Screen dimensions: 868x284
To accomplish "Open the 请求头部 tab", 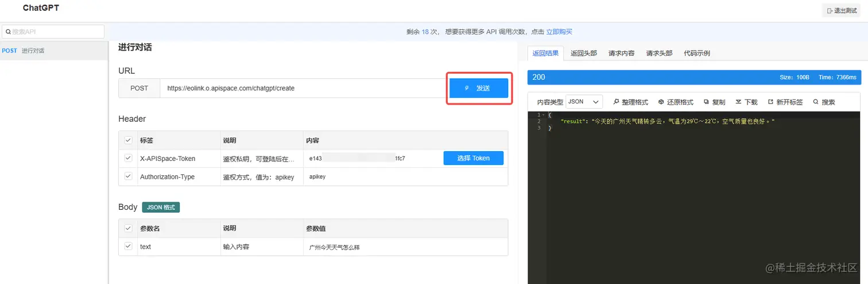I will coord(659,53).
